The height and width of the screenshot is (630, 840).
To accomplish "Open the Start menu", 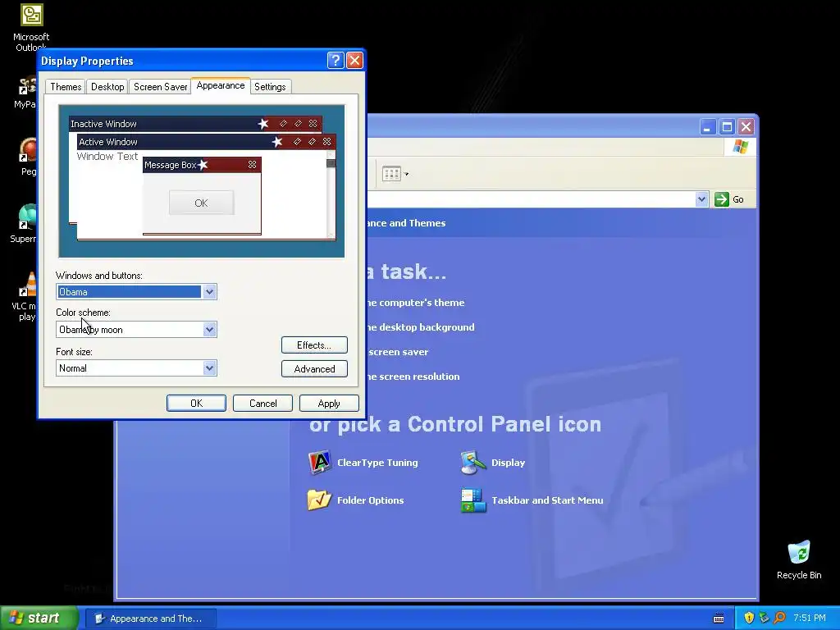I will pos(39,618).
